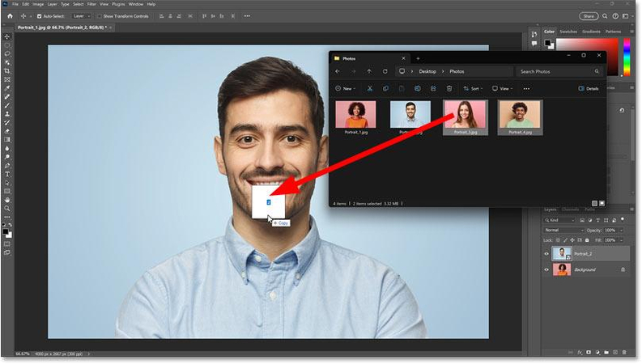Click the Home icon in the options bar
This screenshot has width=642, height=364.
pos(8,15)
